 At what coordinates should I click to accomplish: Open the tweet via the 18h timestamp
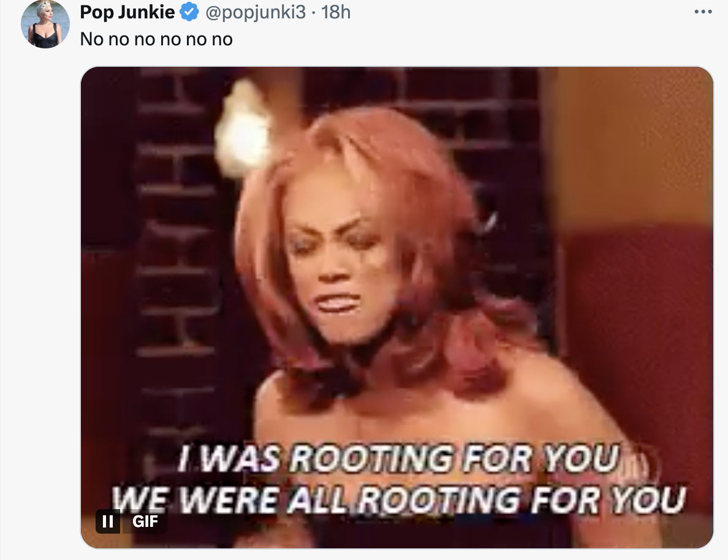(336, 12)
